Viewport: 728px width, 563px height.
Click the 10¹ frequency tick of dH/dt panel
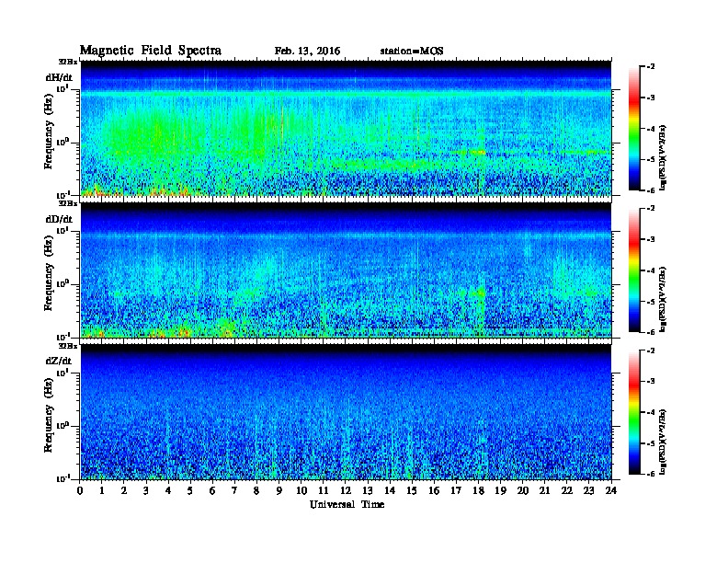tap(63, 88)
